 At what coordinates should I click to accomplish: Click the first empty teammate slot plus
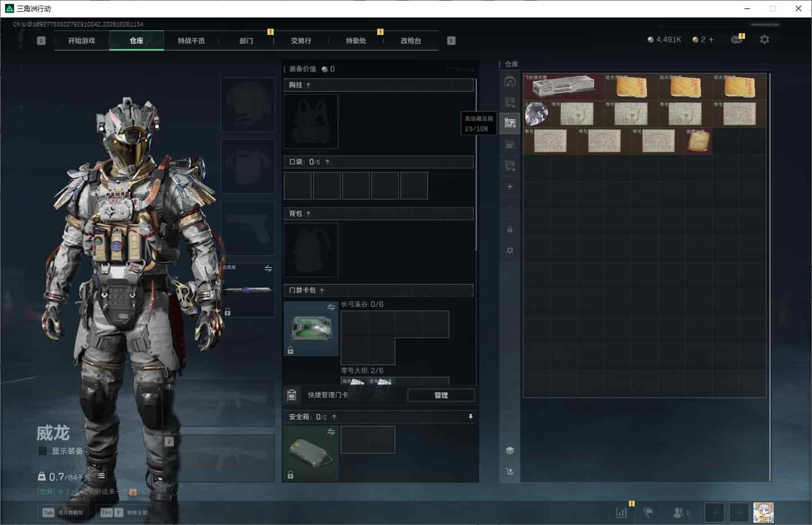(715, 513)
